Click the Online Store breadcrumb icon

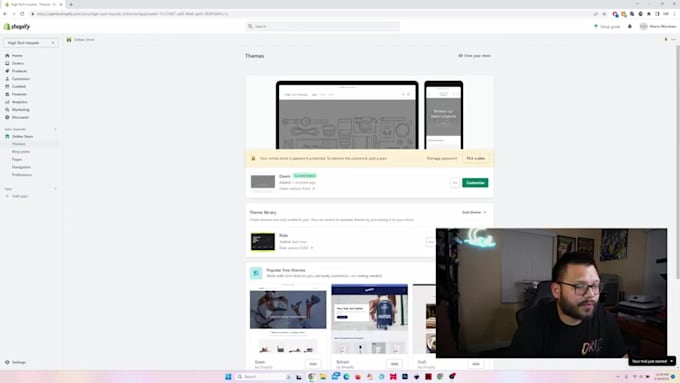pyautogui.click(x=69, y=39)
